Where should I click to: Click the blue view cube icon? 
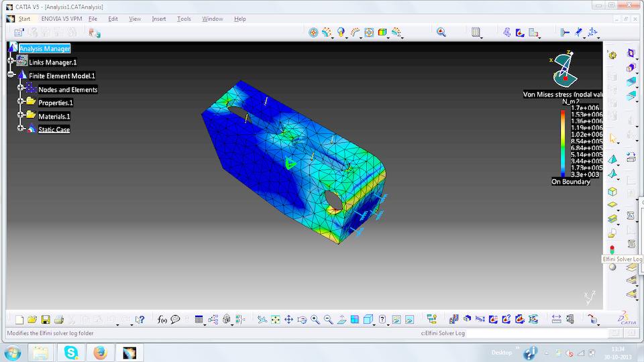coord(368,319)
